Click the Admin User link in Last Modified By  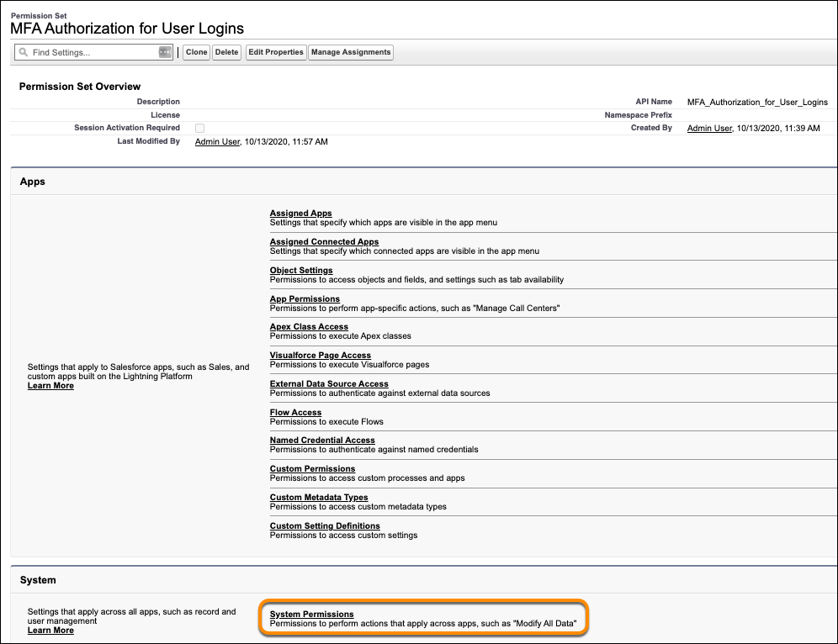216,141
